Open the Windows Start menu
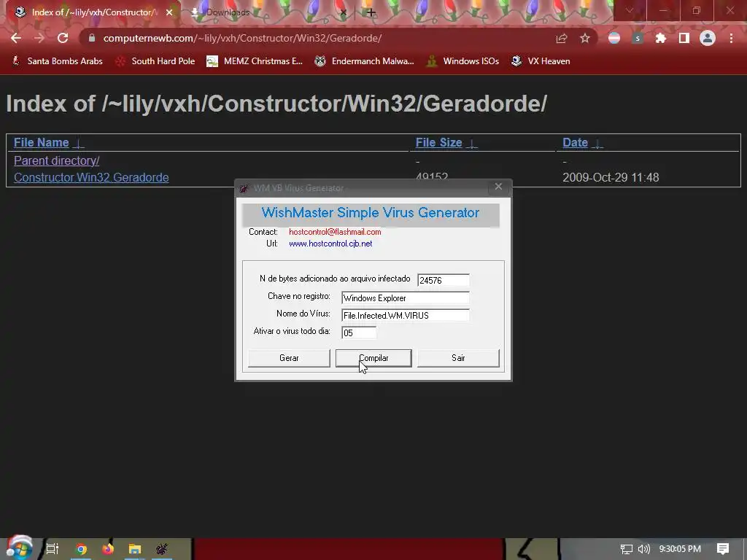747x560 pixels. point(19,548)
